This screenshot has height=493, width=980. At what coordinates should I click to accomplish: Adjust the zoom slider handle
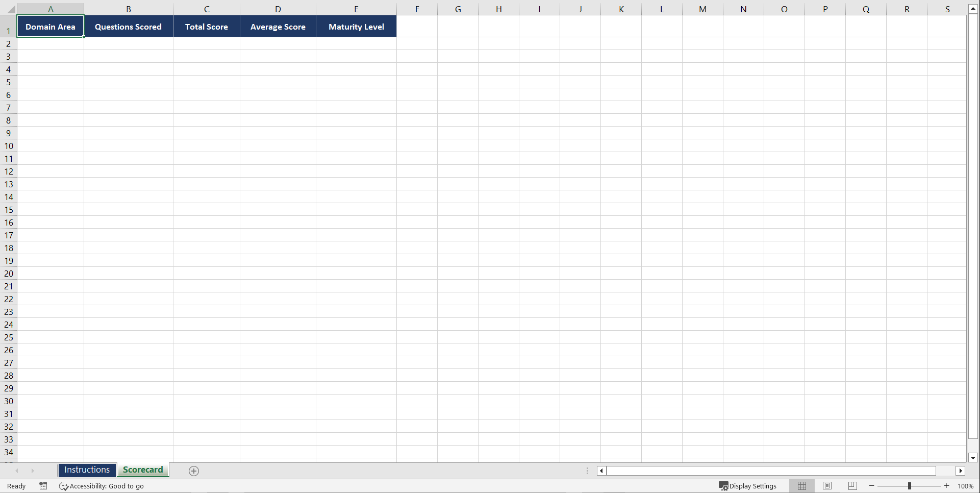point(910,486)
